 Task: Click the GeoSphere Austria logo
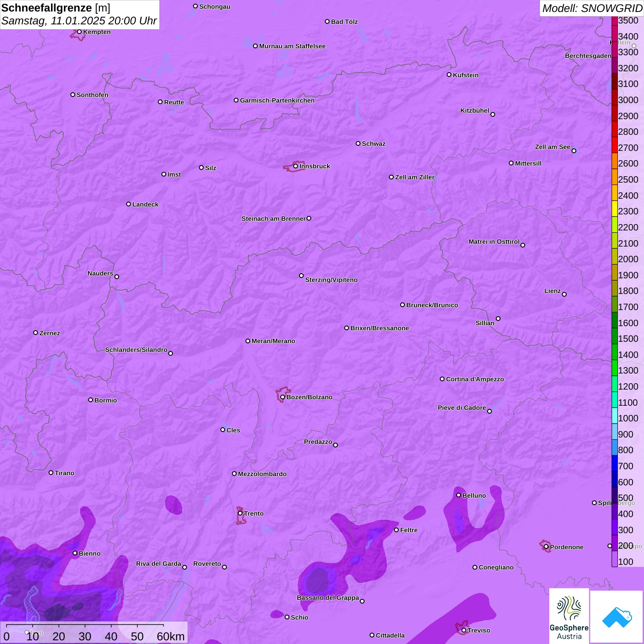tap(569, 616)
